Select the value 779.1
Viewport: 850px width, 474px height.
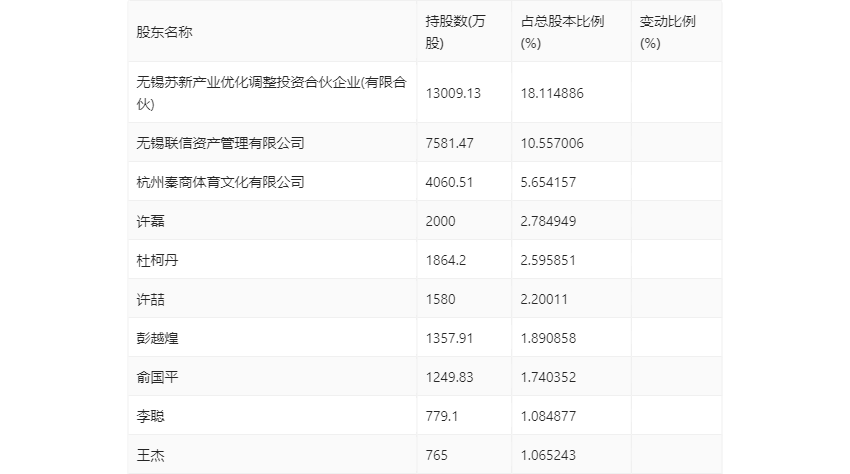point(442,417)
